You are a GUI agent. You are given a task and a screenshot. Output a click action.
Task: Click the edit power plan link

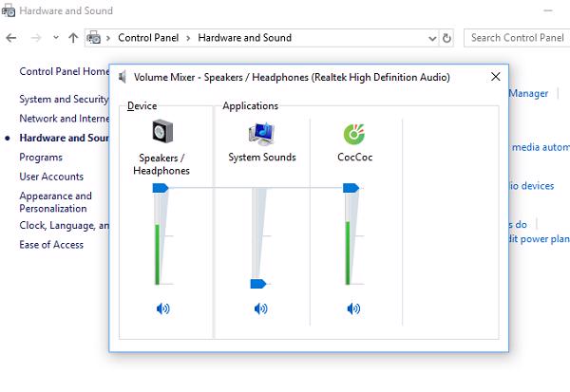(540, 238)
